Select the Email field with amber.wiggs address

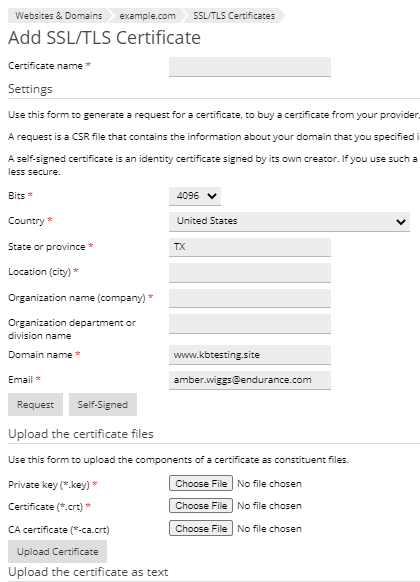250,380
